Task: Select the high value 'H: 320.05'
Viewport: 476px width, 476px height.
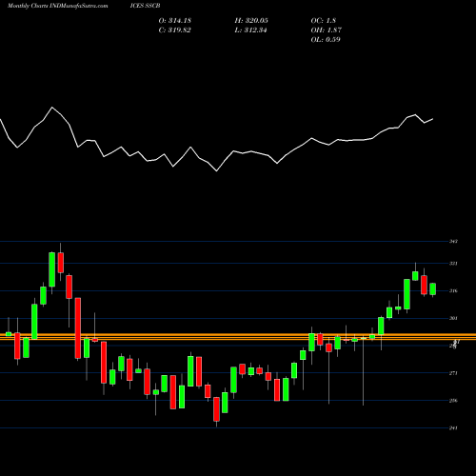Action: (251, 21)
